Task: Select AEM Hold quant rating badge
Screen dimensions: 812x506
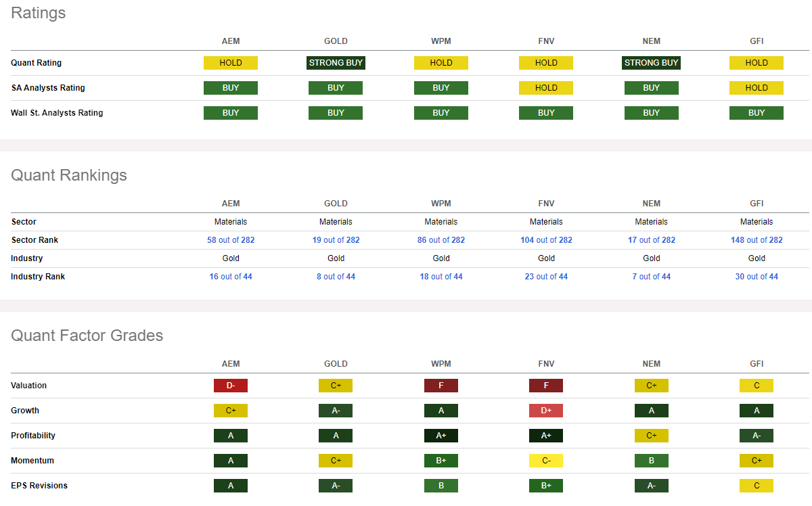Action: pos(231,63)
